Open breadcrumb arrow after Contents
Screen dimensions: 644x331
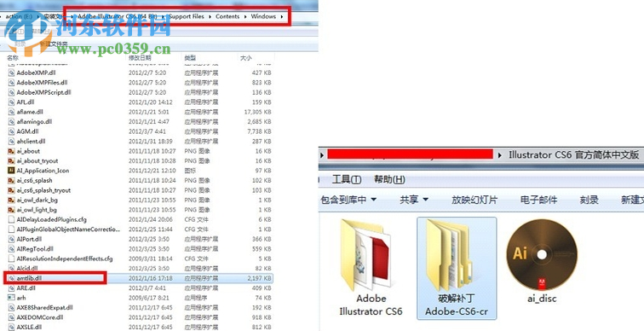[245, 16]
